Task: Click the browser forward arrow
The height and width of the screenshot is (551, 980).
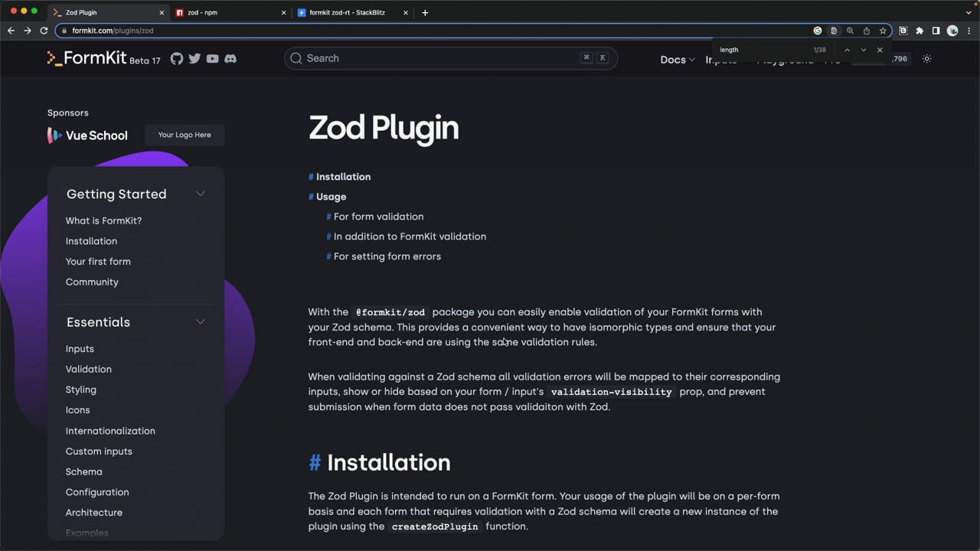Action: tap(28, 31)
